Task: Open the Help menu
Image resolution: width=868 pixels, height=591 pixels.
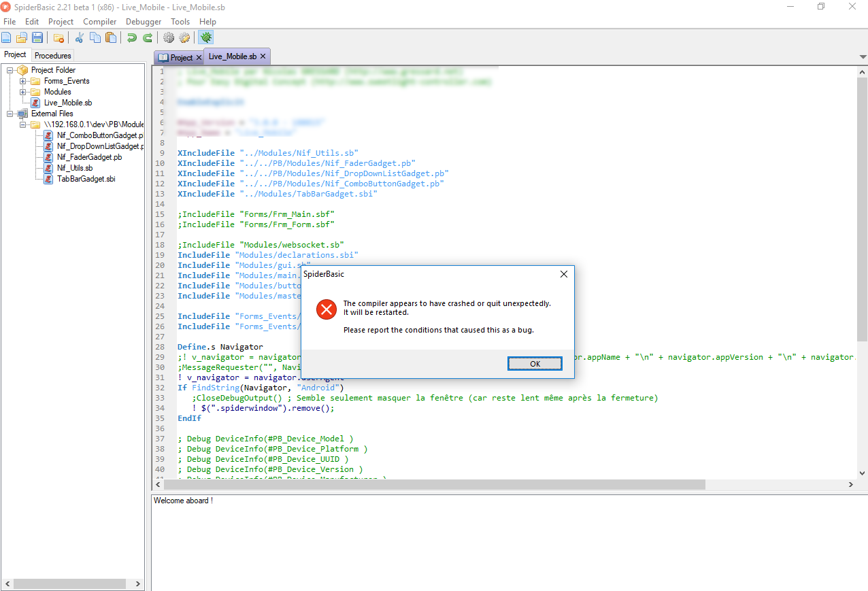Action: pyautogui.click(x=207, y=22)
